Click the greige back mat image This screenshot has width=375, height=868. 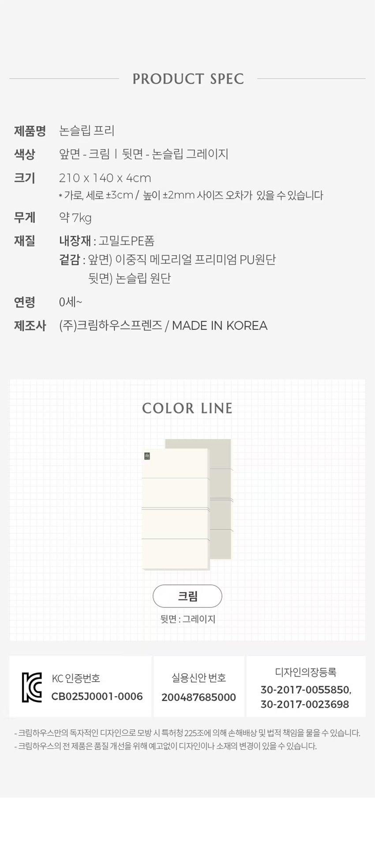click(220, 486)
